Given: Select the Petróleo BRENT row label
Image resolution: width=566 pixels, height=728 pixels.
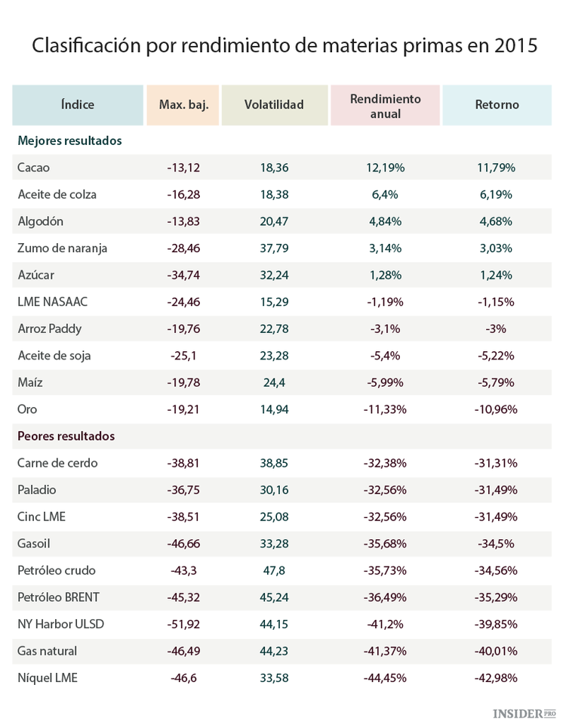Looking at the screenshot, I should (x=58, y=597).
